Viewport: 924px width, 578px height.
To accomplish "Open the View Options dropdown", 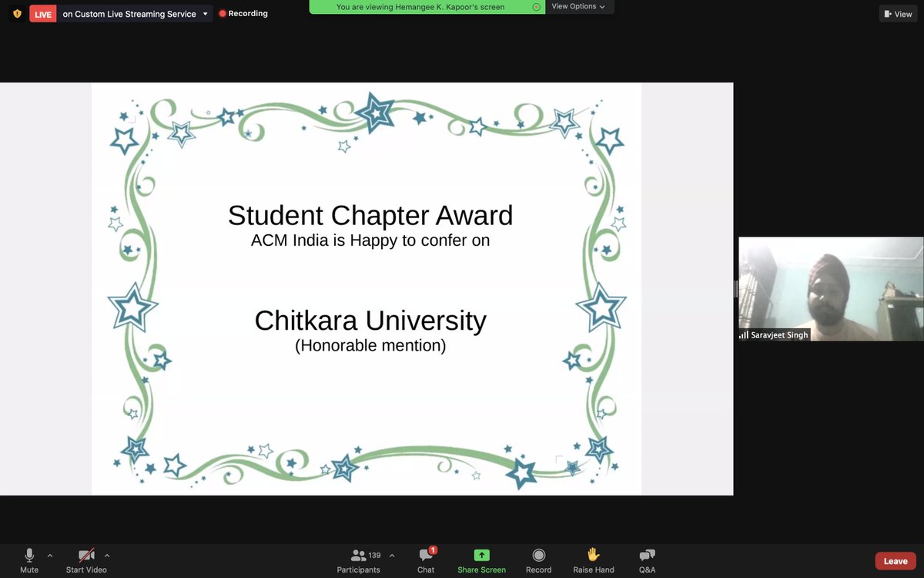I will click(x=578, y=6).
